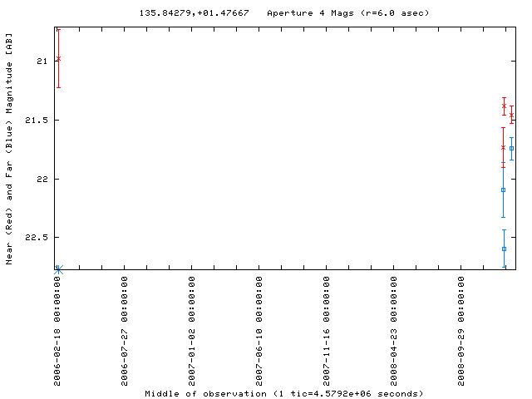This screenshot has width=532, height=399.
Task: Click the x-axis date label 2007-01-02 00:00:00
Action: point(192,331)
